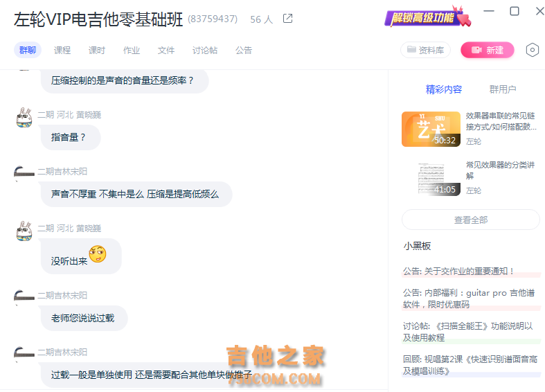Switch to the 课程 tab
The height and width of the screenshot is (392, 545).
62,51
